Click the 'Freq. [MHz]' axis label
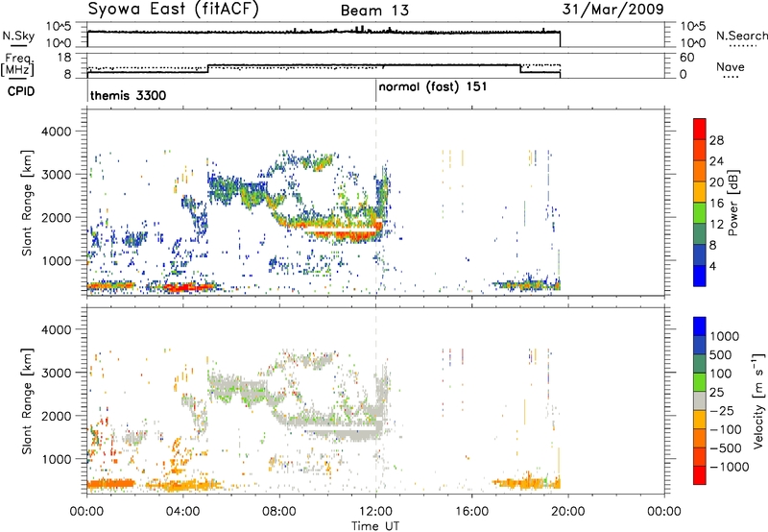 [18, 64]
